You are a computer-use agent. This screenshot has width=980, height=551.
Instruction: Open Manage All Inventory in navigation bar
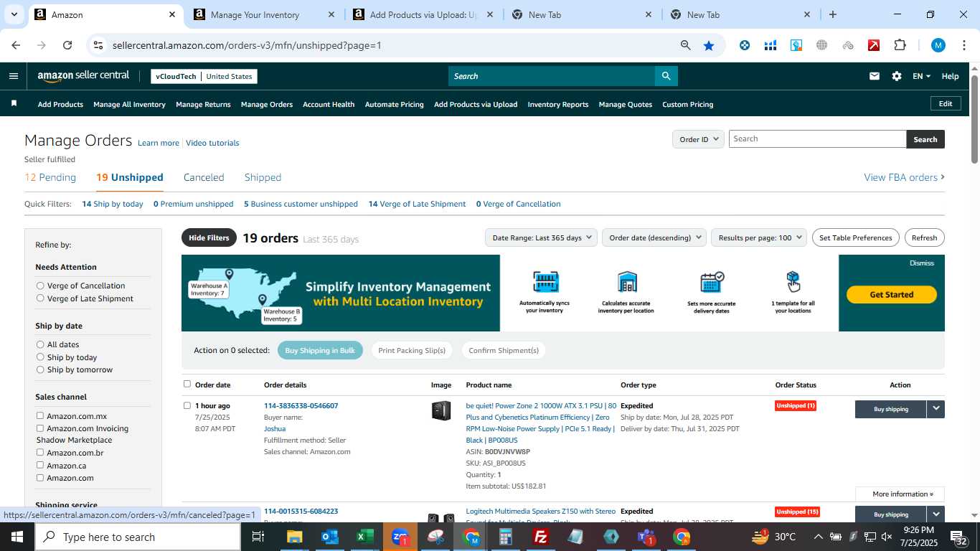click(x=129, y=104)
